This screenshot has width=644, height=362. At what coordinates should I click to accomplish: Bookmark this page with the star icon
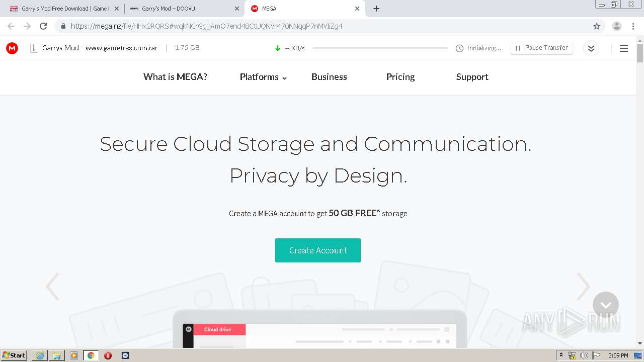(x=597, y=26)
